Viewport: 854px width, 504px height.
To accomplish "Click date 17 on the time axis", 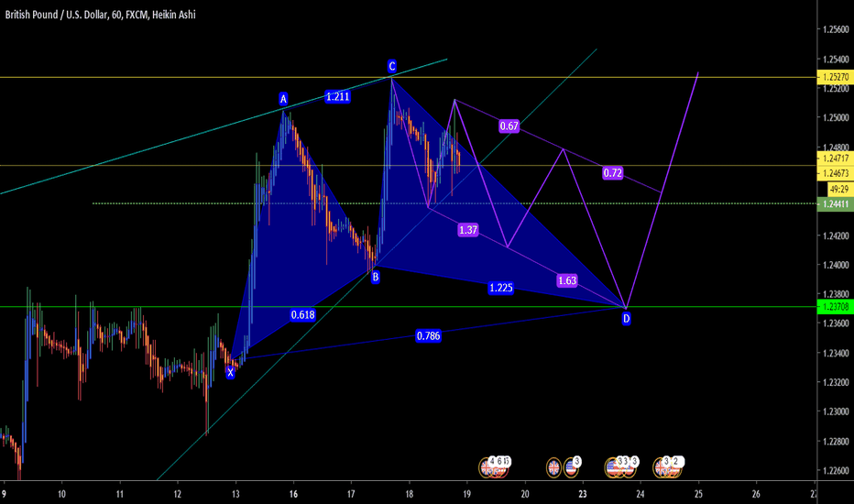I will click(x=351, y=494).
